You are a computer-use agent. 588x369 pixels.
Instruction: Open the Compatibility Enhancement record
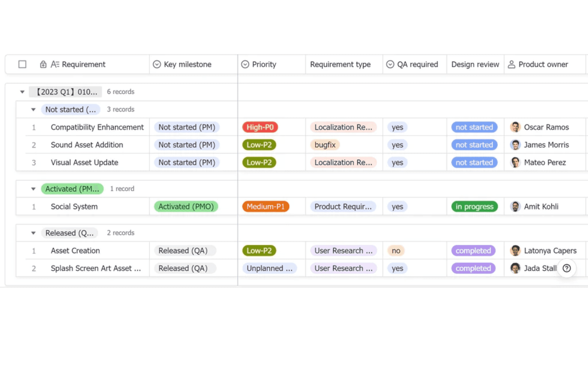[97, 127]
